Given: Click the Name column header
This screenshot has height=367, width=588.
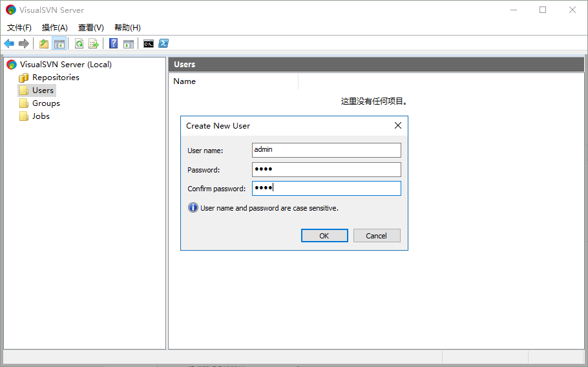Looking at the screenshot, I should [233, 81].
